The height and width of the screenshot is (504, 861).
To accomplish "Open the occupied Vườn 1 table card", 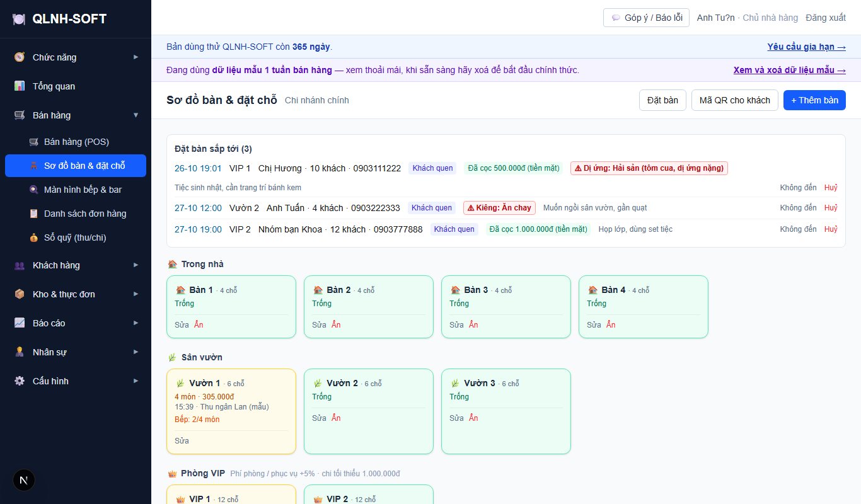I will tap(231, 411).
